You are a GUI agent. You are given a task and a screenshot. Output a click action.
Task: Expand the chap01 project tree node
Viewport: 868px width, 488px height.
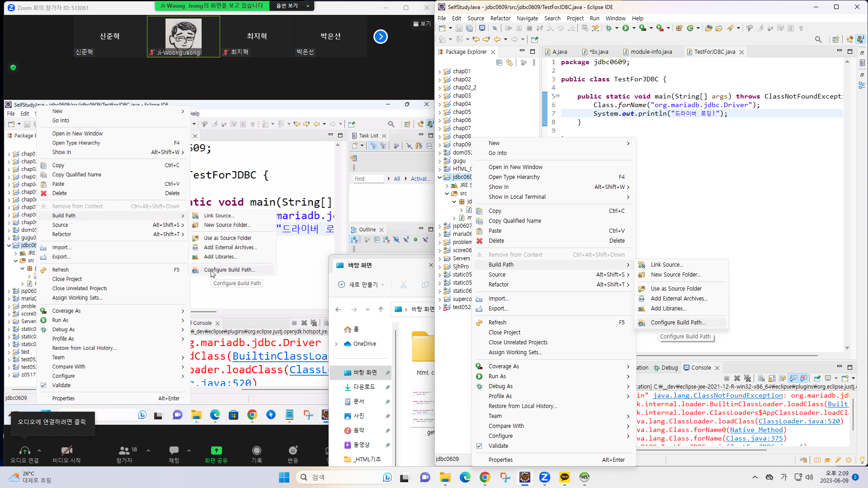coord(439,71)
